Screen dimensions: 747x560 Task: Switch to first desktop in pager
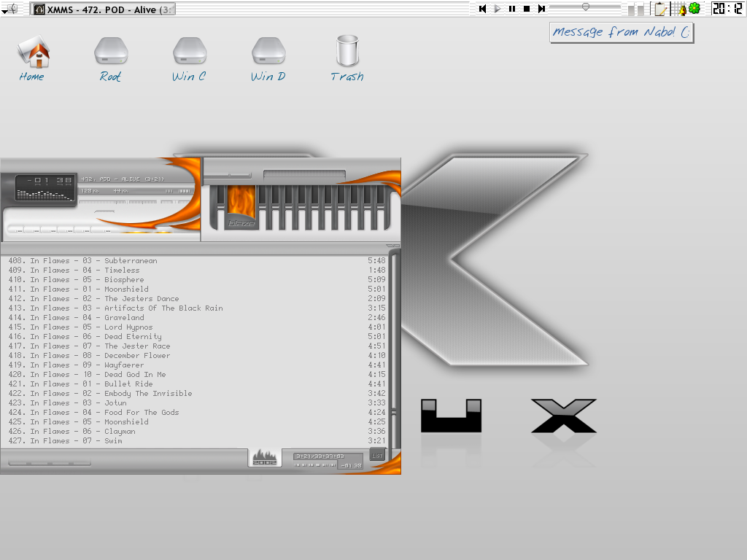[631, 9]
